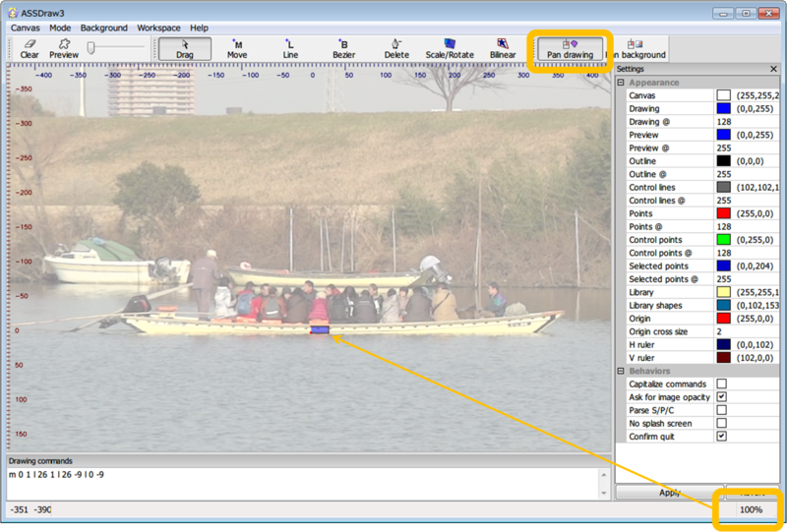Select the Line (L) drawing tool
The height and width of the screenshot is (532, 787).
tap(290, 49)
